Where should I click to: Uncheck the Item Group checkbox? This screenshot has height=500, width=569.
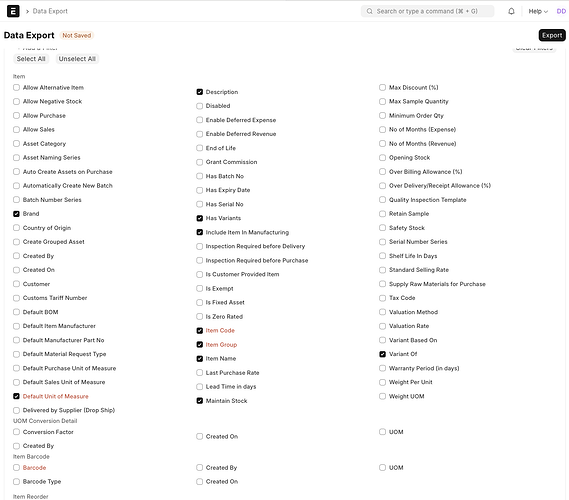200,344
